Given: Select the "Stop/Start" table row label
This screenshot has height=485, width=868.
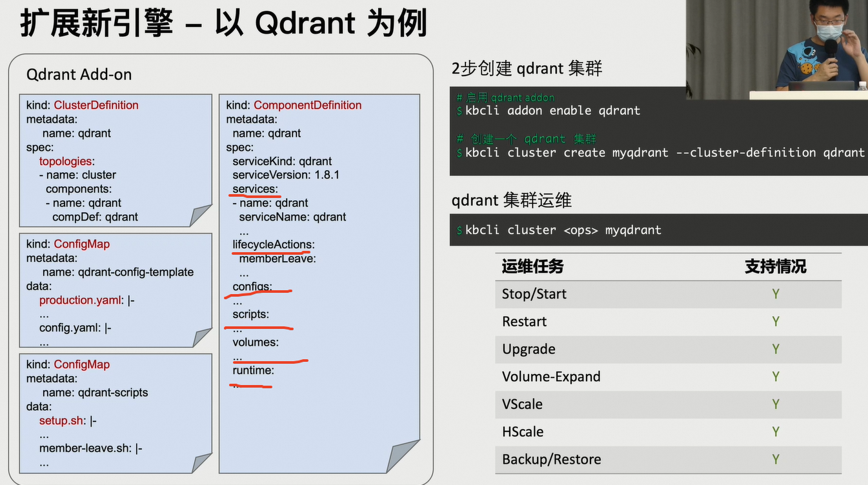Looking at the screenshot, I should click(534, 294).
